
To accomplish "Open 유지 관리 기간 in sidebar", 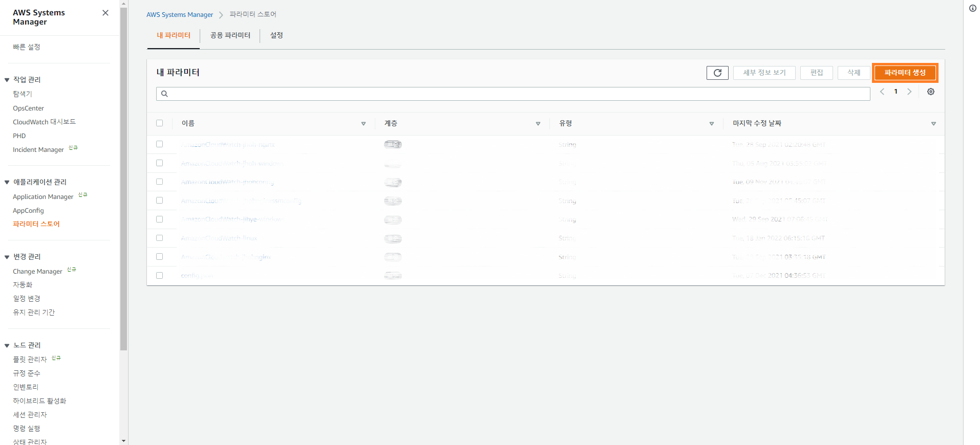I will (34, 312).
